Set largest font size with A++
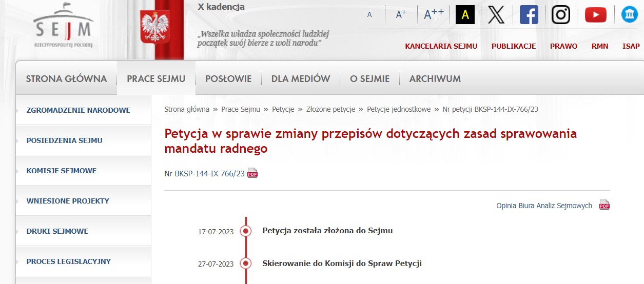 [434, 15]
